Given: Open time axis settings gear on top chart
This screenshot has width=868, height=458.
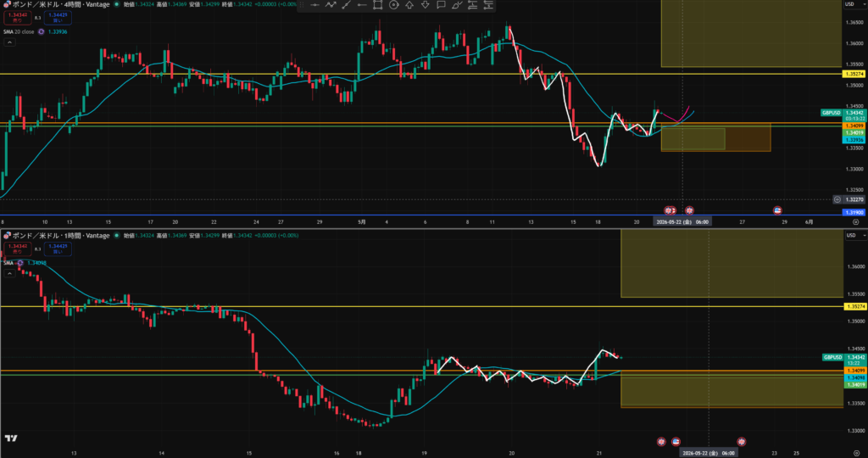Looking at the screenshot, I should click(856, 221).
